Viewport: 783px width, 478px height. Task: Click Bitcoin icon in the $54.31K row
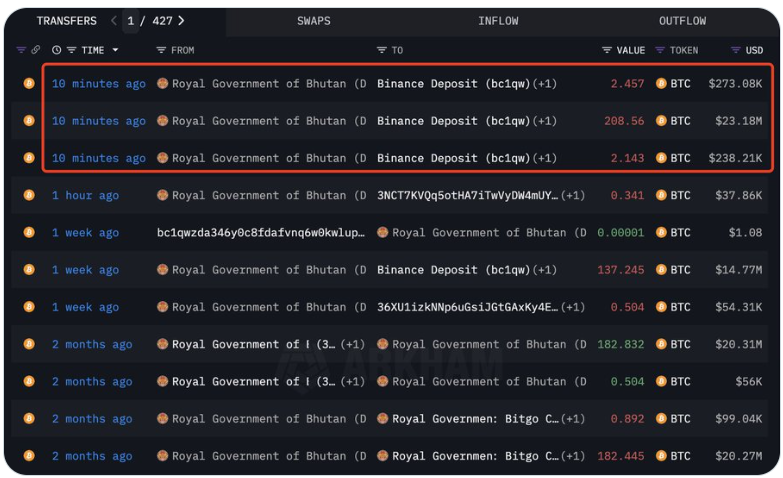point(29,307)
